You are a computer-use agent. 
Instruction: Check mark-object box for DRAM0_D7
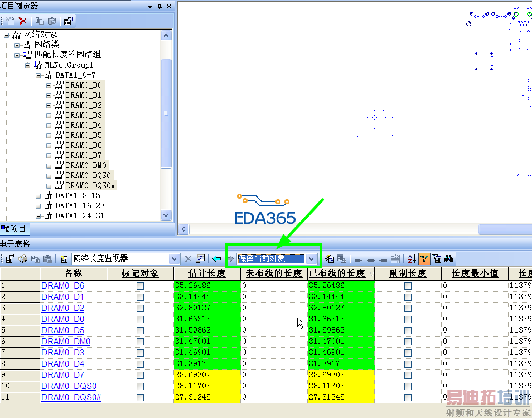tap(140, 375)
